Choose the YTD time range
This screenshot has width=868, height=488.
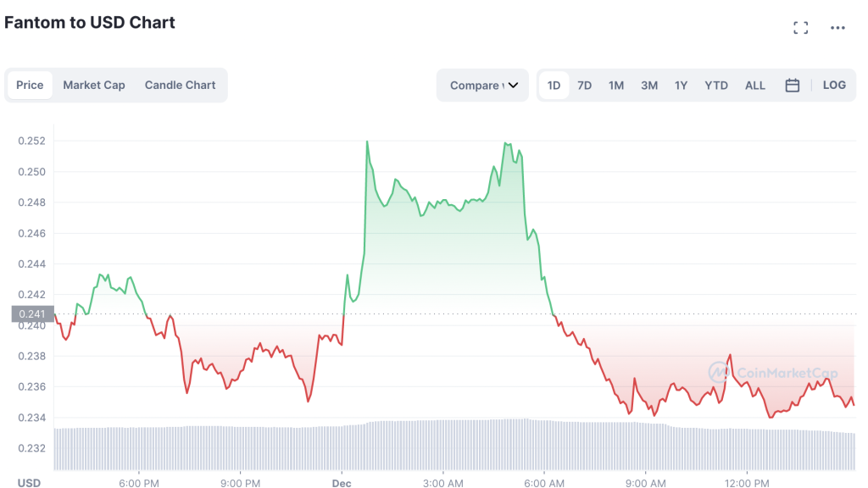pyautogui.click(x=715, y=86)
